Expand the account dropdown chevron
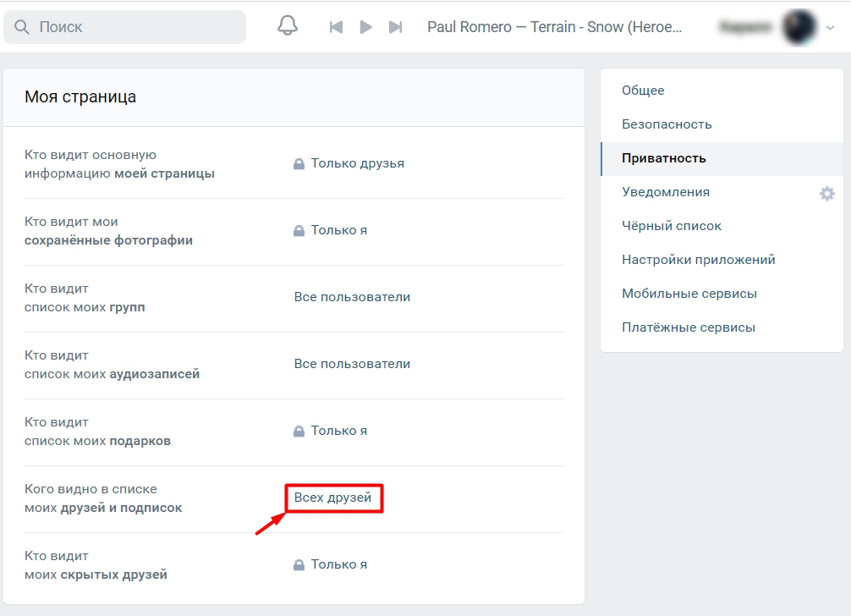Image resolution: width=851 pixels, height=616 pixels. coord(831,27)
